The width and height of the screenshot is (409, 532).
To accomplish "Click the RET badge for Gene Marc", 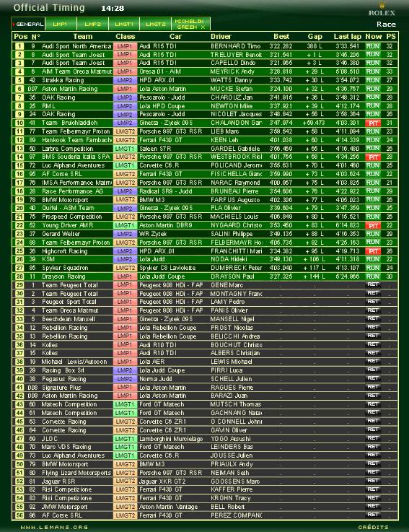I will pyautogui.click(x=373, y=284).
